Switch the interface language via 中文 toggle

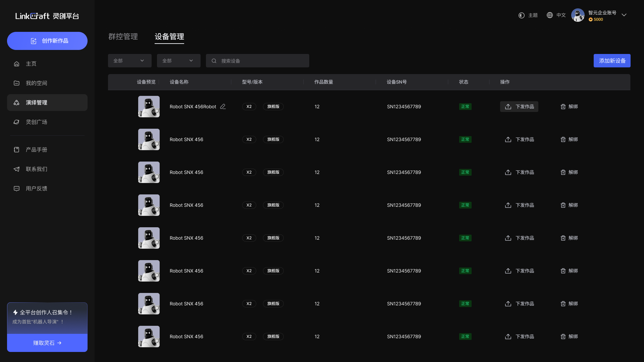click(x=556, y=15)
